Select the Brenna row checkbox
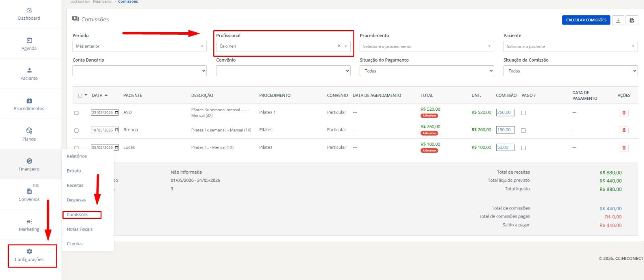The width and height of the screenshot is (644, 280). pos(76,131)
